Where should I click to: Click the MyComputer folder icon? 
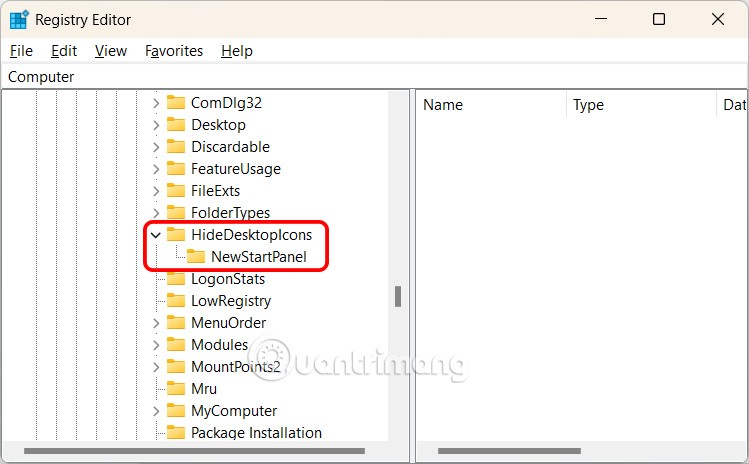click(x=176, y=410)
